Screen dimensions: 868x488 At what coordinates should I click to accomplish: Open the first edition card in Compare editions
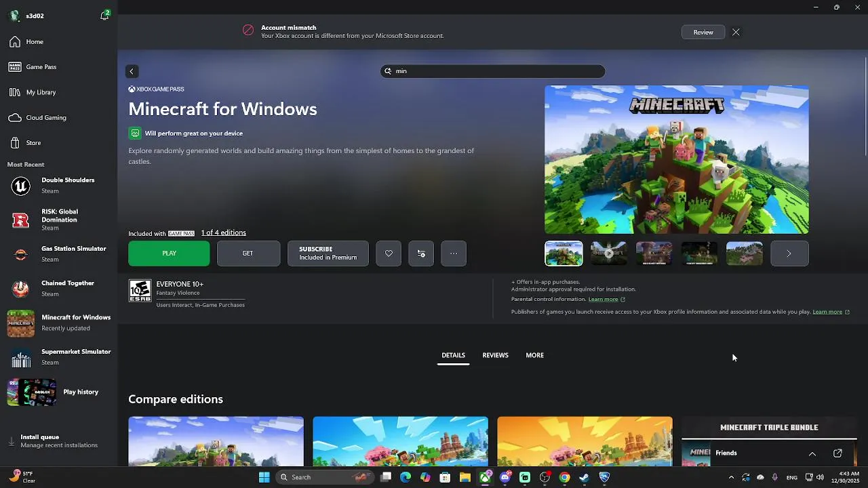pos(216,441)
